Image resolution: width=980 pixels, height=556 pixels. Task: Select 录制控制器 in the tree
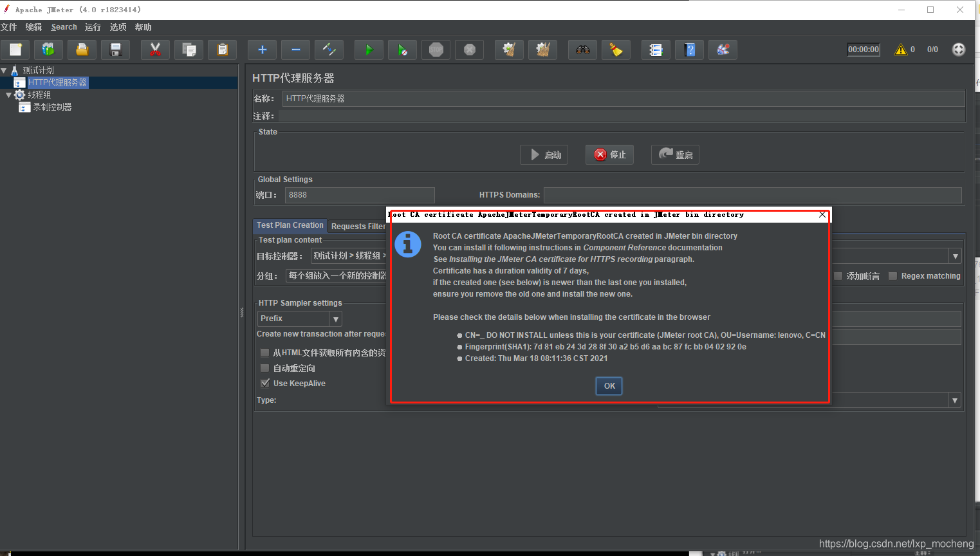coord(52,107)
